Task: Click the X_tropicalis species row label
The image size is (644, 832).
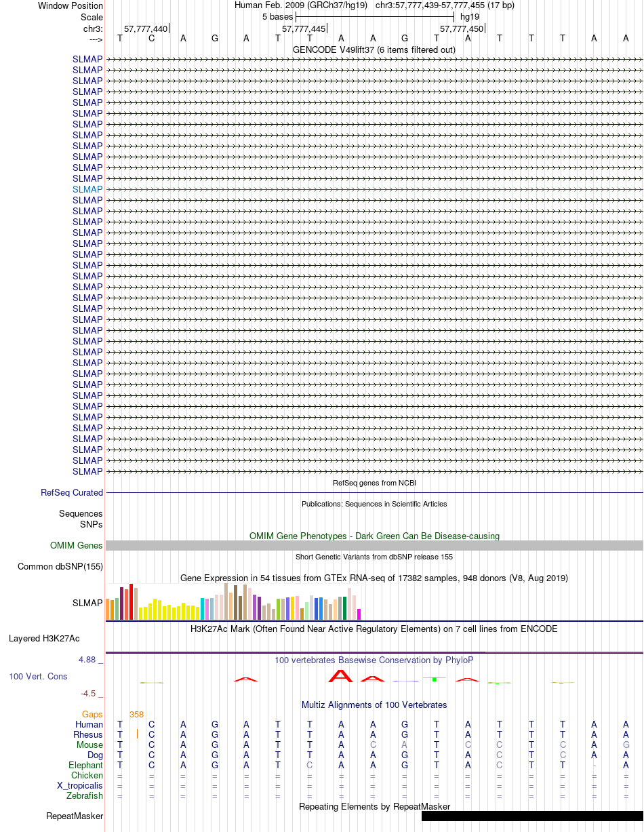Action: coord(80,786)
